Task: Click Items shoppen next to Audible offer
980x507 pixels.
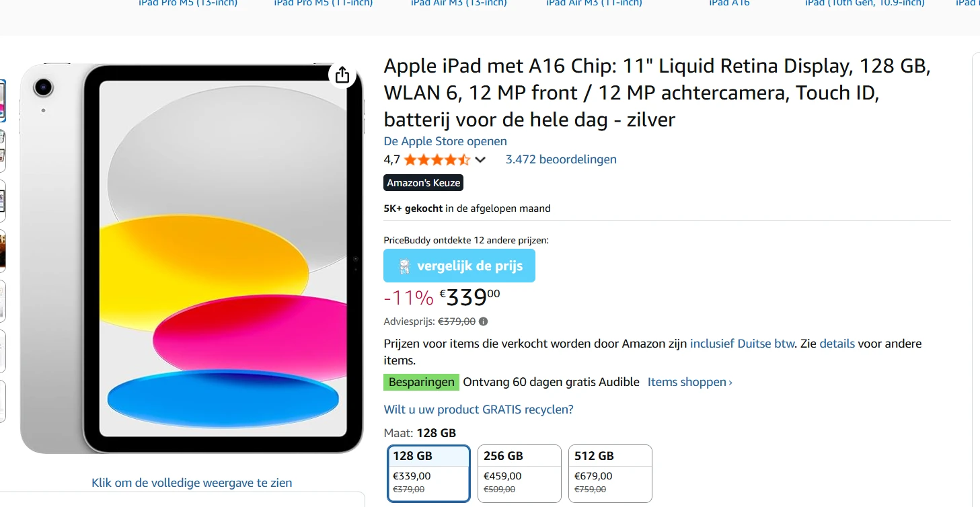Action: pos(686,382)
